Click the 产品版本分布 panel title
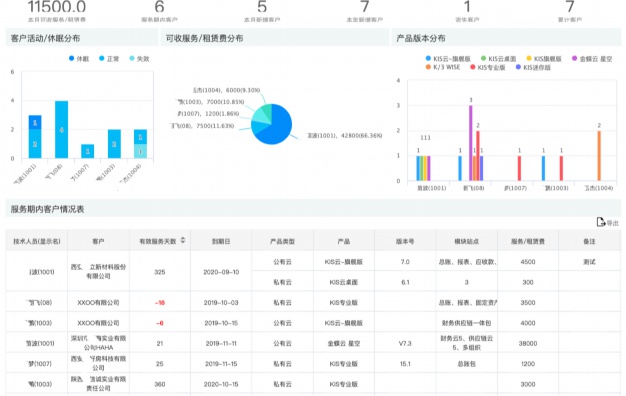This screenshot has width=626, height=396. [x=421, y=38]
